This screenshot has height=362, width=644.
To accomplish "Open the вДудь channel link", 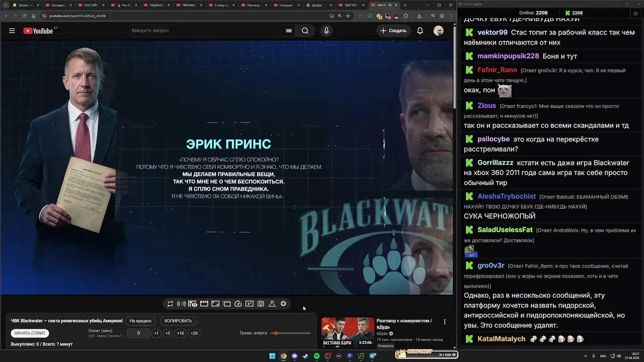I will coord(382,333).
